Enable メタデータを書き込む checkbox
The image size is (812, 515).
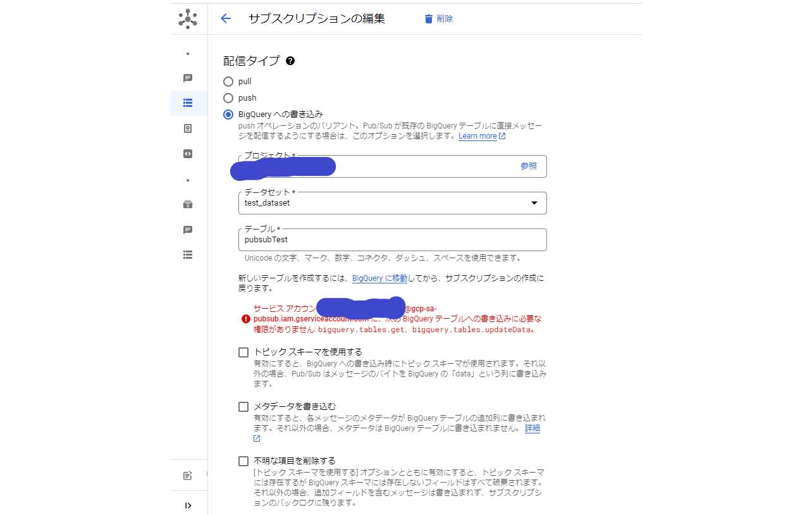243,407
